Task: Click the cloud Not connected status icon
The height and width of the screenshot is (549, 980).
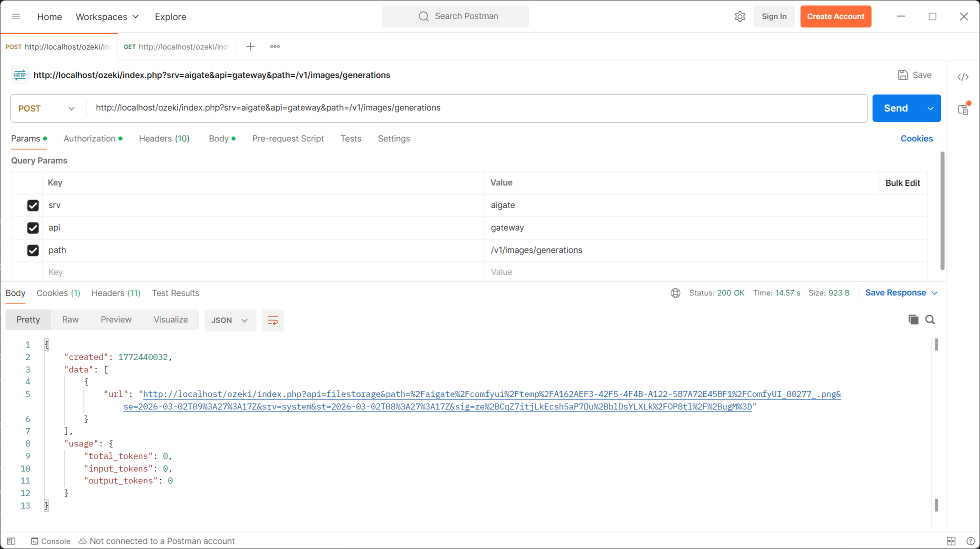Action: 83,541
